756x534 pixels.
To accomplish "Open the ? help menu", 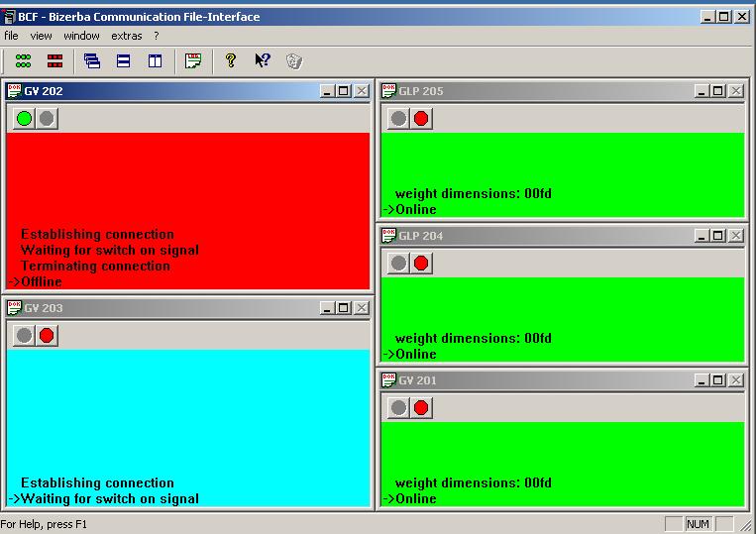I will coord(157,36).
